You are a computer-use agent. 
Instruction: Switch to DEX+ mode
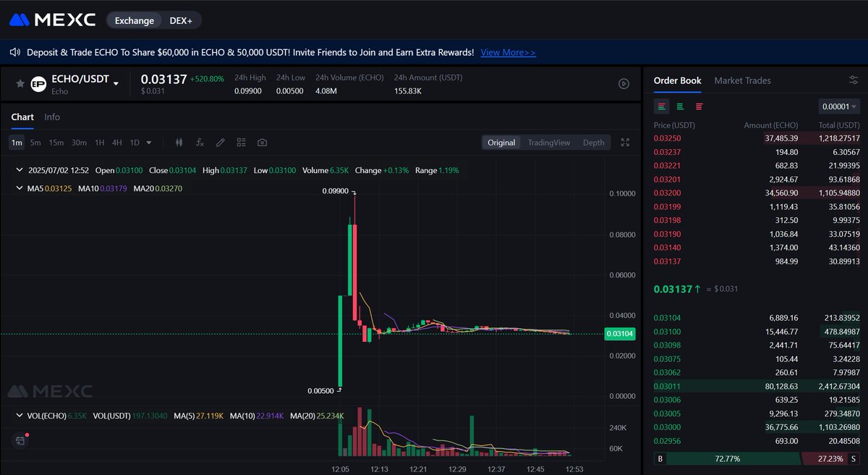coord(182,20)
